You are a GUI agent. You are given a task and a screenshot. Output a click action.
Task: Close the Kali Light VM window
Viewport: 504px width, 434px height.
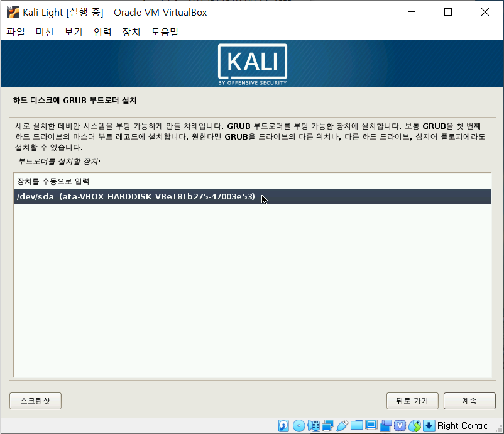[x=485, y=12]
